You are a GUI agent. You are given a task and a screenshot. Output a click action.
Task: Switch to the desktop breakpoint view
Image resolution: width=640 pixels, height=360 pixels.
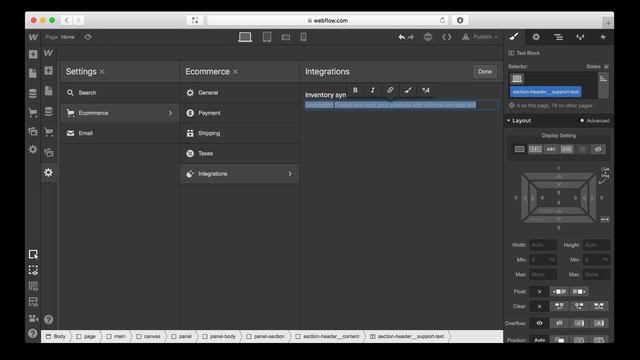point(245,37)
